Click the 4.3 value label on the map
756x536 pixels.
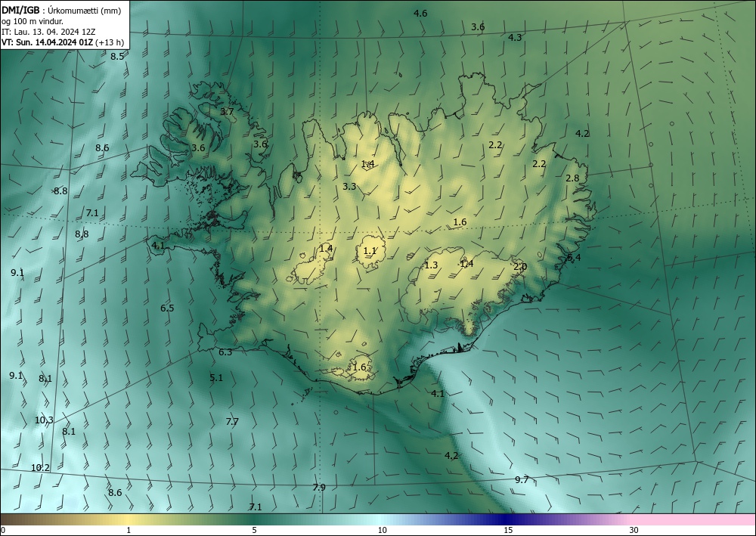(515, 38)
